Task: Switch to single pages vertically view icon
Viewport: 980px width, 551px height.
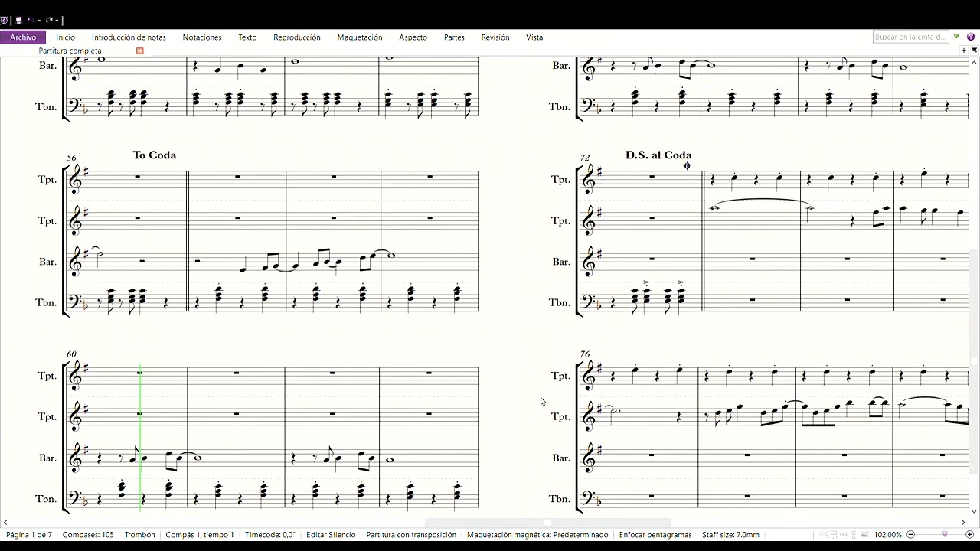Action: (854, 534)
